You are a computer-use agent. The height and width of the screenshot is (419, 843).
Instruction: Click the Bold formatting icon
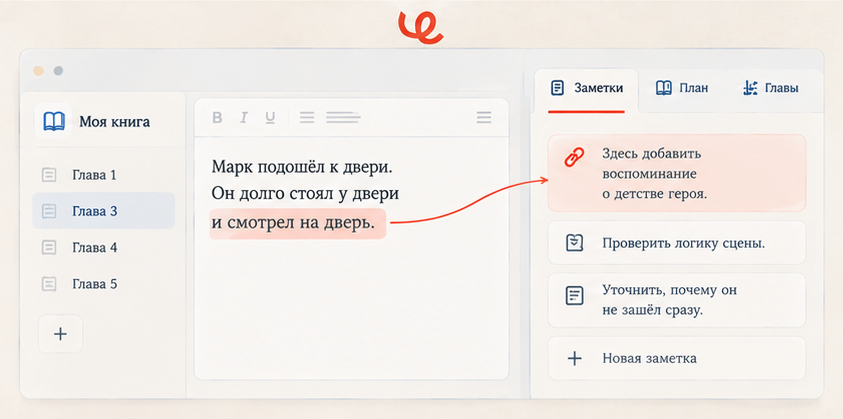click(217, 117)
